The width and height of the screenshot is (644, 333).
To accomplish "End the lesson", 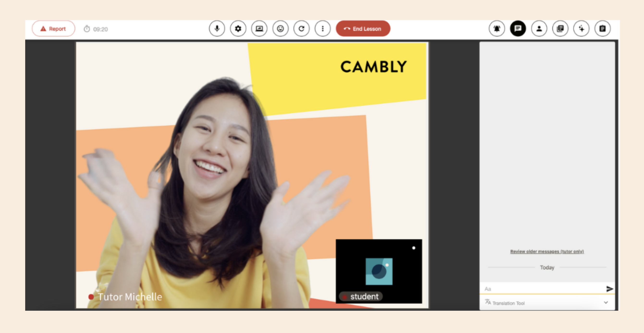I will click(363, 29).
